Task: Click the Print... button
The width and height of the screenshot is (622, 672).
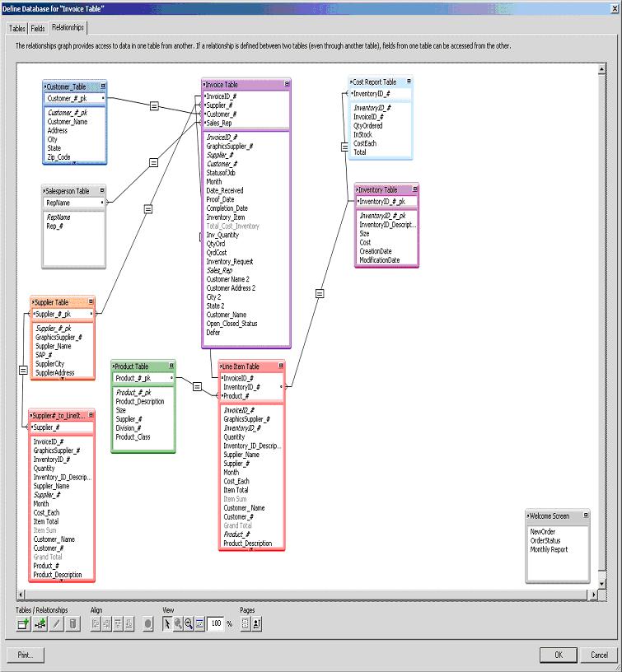Action: [x=26, y=655]
